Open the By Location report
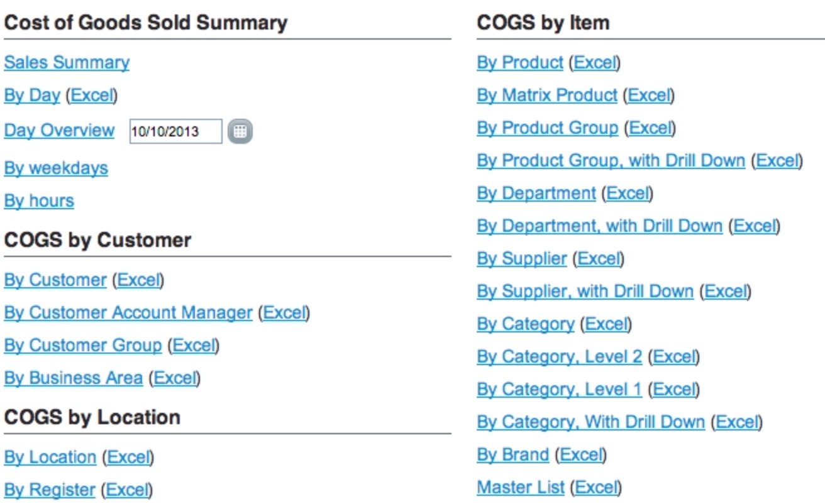 coord(50,457)
